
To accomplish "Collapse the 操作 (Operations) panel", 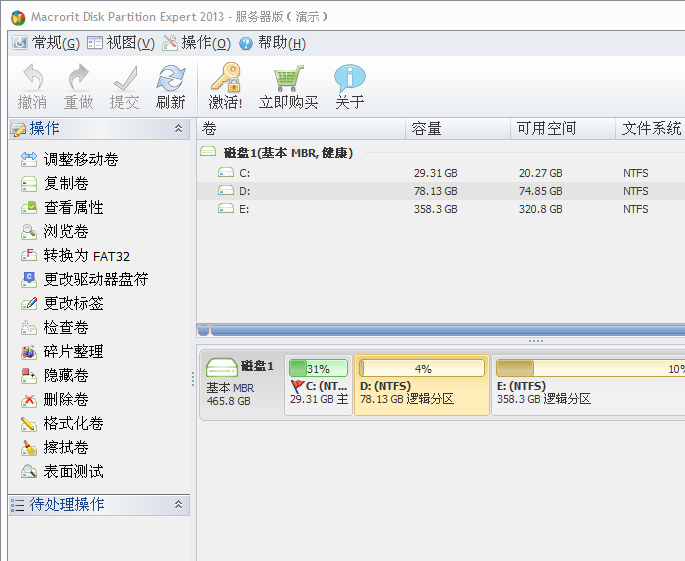I will 178,128.
